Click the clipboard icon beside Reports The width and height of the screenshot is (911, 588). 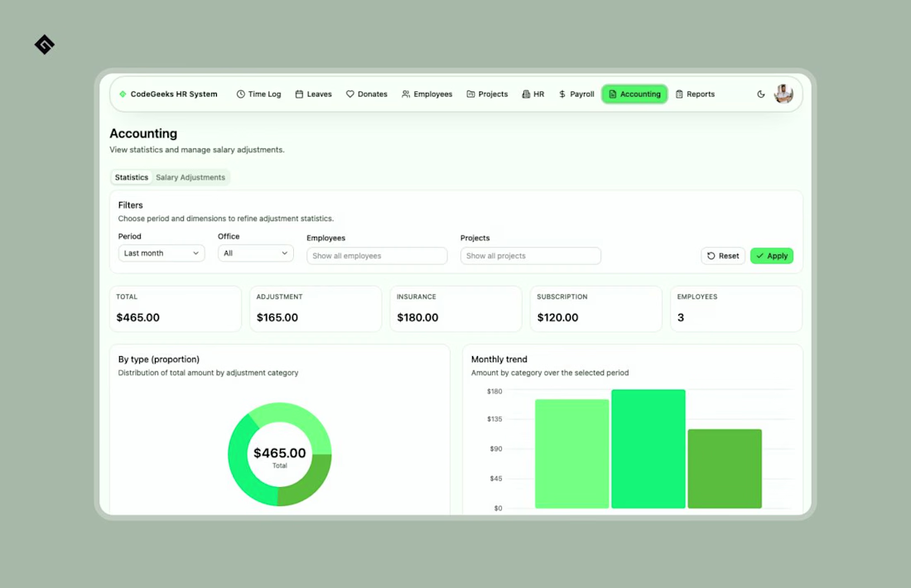point(679,94)
